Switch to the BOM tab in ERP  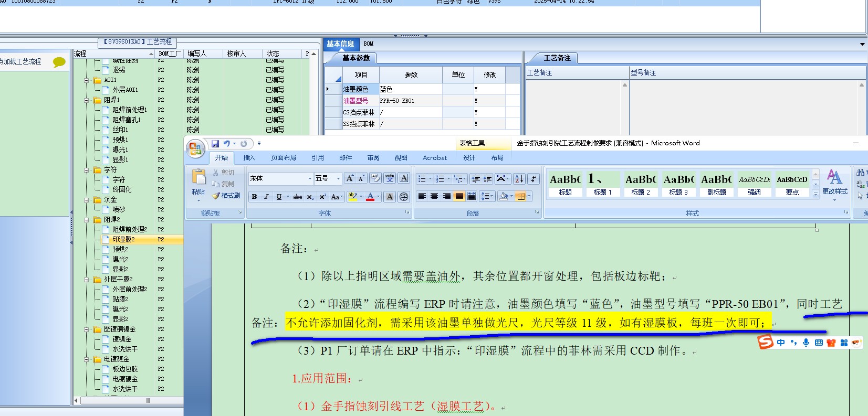pyautogui.click(x=369, y=44)
